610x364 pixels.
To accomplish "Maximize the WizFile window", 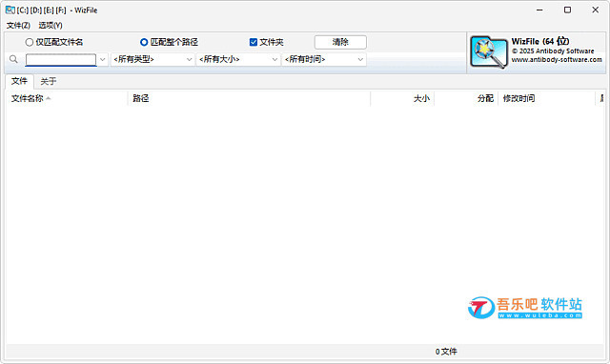I will (568, 10).
